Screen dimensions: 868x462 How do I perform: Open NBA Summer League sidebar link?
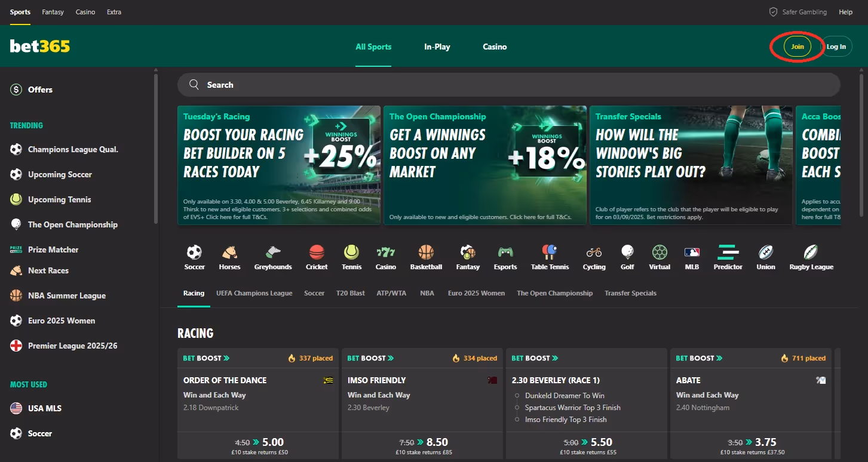[x=67, y=295]
